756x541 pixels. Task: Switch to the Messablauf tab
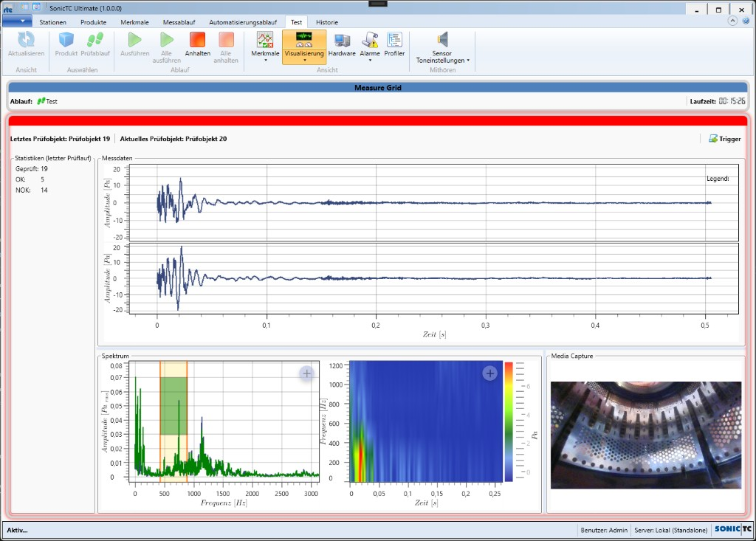point(179,22)
